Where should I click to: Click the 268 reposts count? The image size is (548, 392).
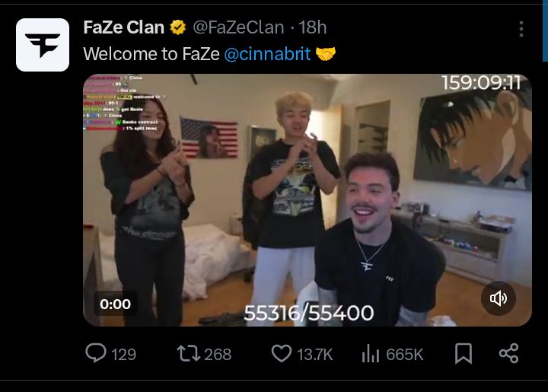(218, 354)
